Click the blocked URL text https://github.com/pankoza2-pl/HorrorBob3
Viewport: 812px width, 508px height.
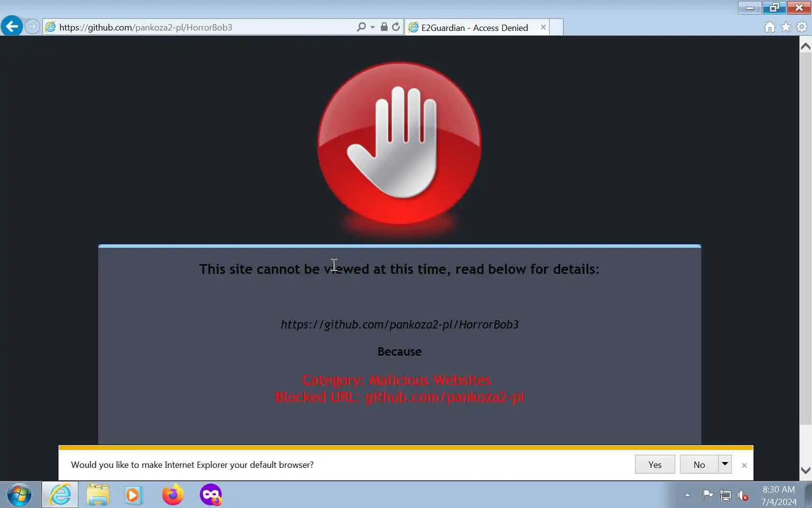point(400,324)
